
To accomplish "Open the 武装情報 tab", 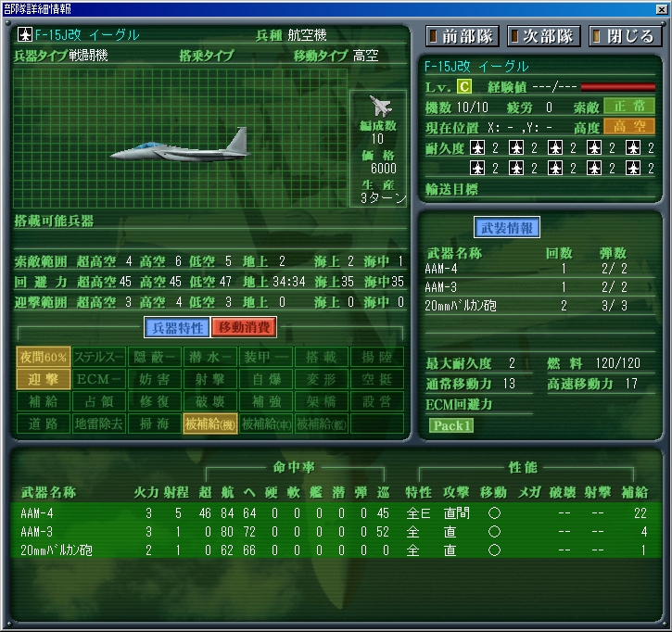I will [x=507, y=228].
